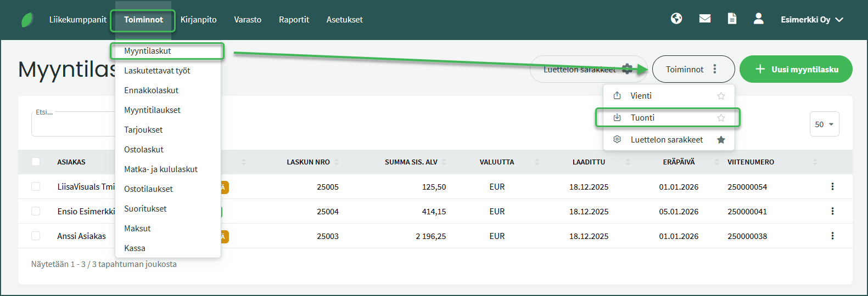Open the 50 rows-per-page dropdown
The height and width of the screenshot is (296, 868).
(824, 124)
